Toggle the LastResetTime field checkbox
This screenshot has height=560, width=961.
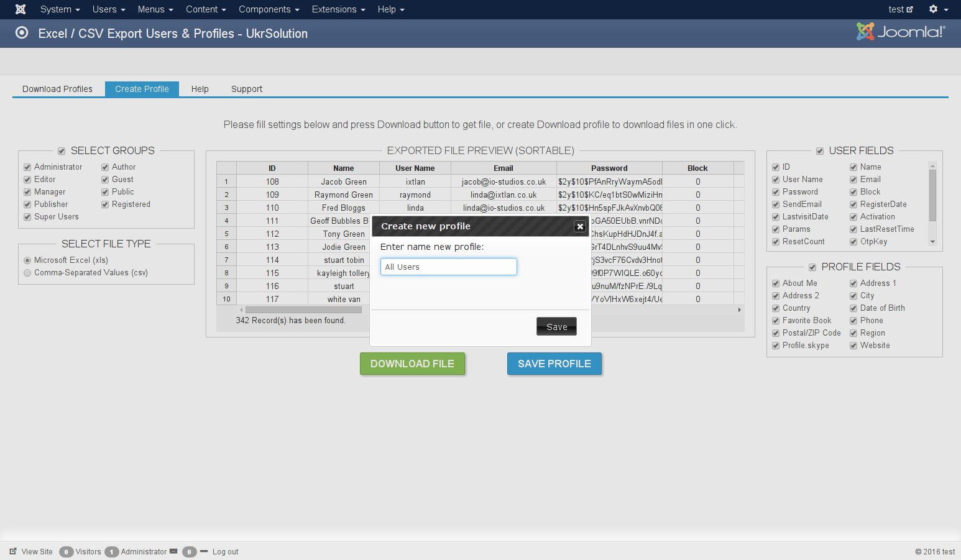tap(853, 229)
